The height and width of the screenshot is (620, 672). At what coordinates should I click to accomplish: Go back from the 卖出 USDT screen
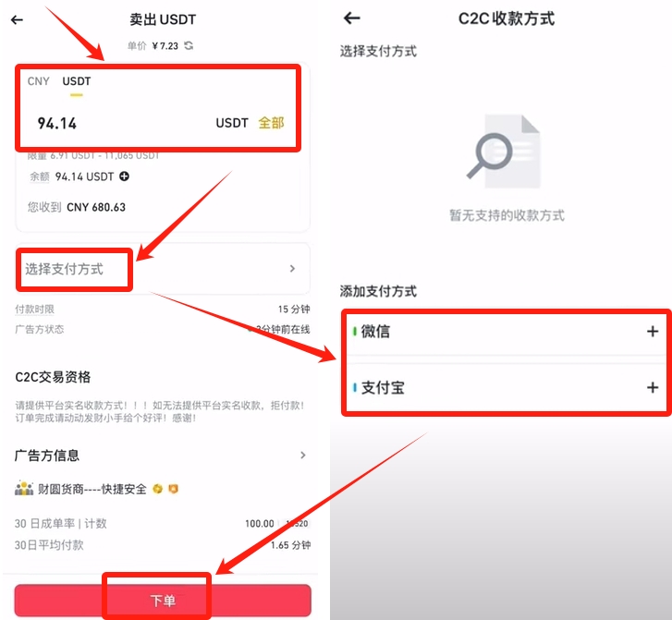tap(17, 19)
